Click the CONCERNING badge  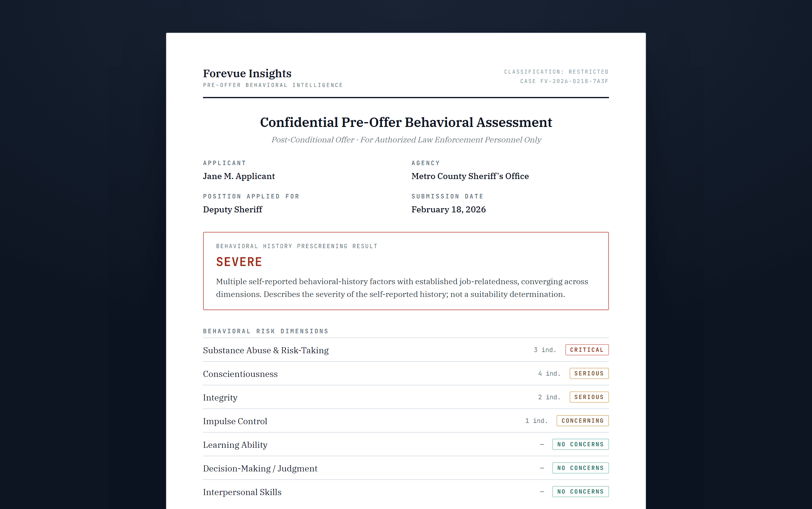point(582,421)
